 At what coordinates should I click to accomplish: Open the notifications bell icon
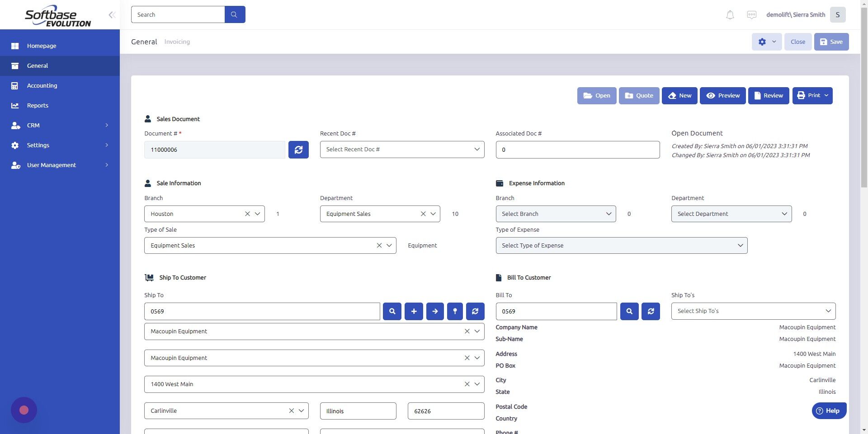[x=729, y=14]
